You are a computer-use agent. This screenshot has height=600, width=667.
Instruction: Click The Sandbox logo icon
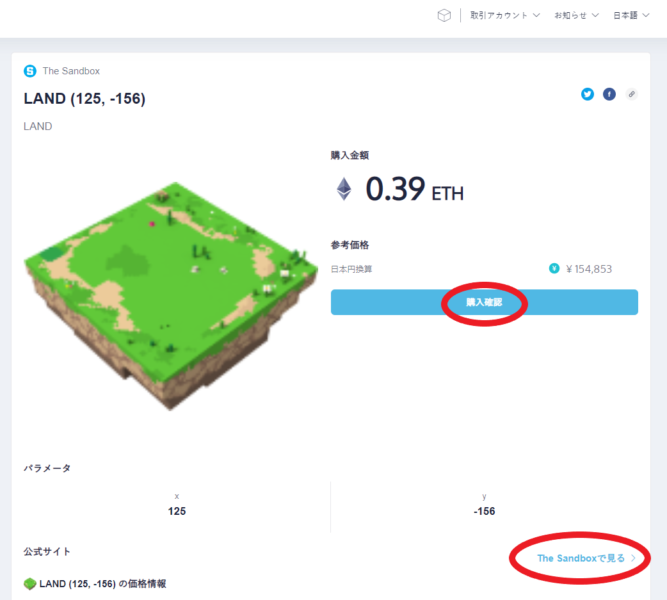point(30,71)
